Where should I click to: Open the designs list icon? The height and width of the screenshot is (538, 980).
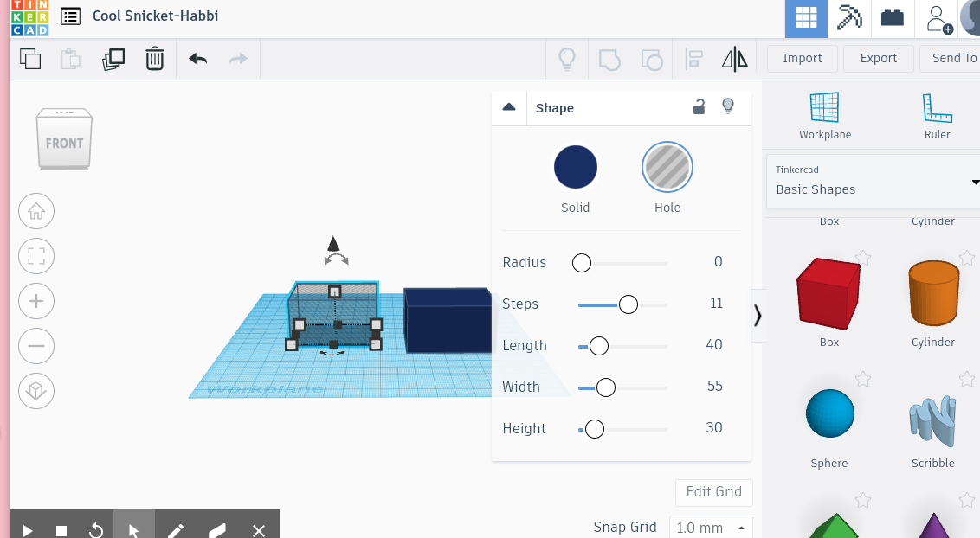tap(71, 16)
